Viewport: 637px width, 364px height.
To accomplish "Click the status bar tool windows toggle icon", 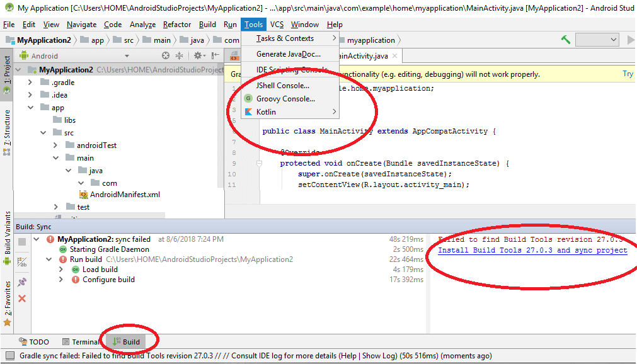I will coord(10,356).
